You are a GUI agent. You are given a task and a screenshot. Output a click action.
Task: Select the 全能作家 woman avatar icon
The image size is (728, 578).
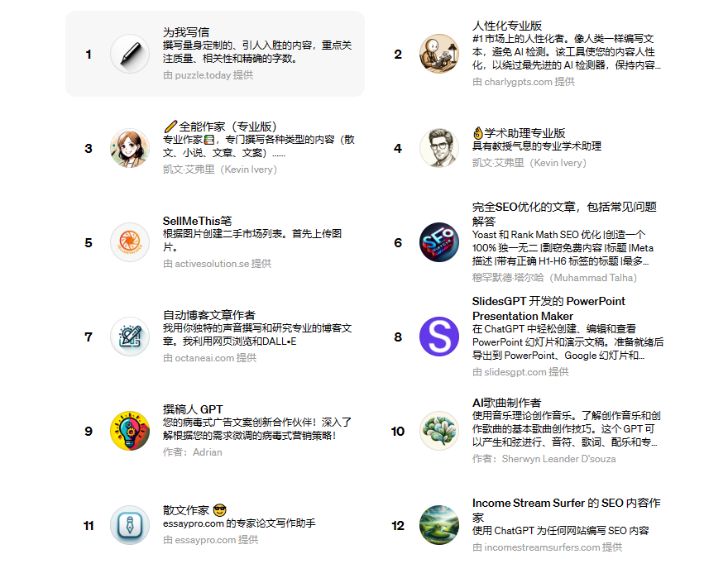(130, 148)
